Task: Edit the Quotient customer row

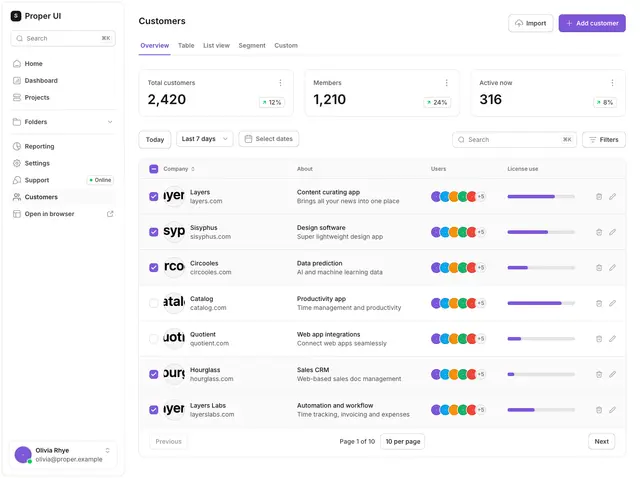Action: 612,338
